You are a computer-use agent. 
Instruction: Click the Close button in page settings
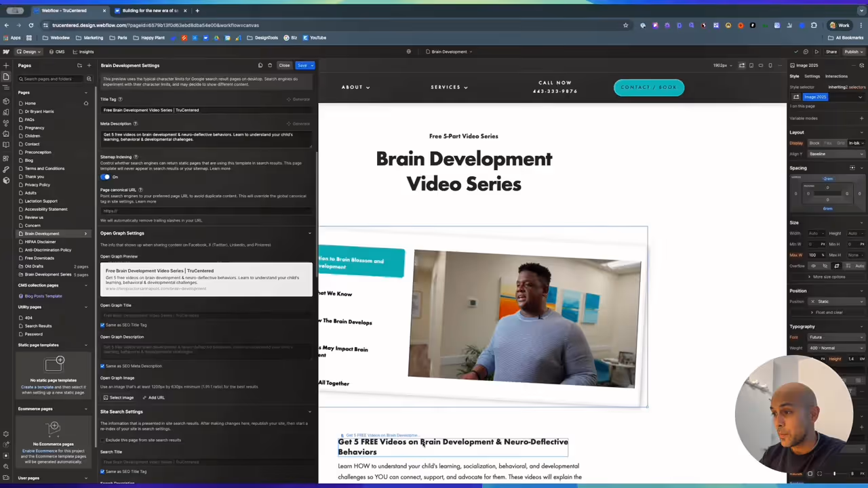click(284, 66)
